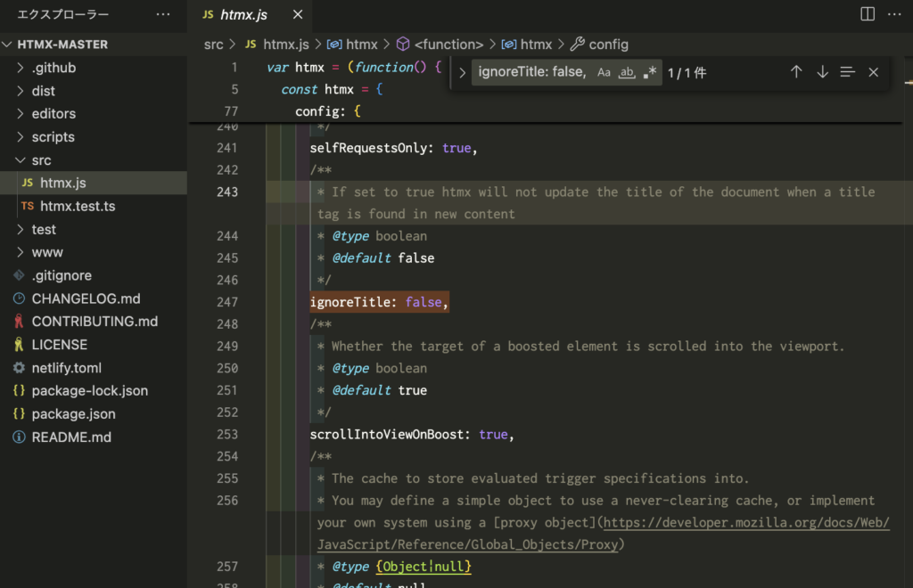Go to next search match arrow
The width and height of the screenshot is (913, 588).
tap(822, 72)
